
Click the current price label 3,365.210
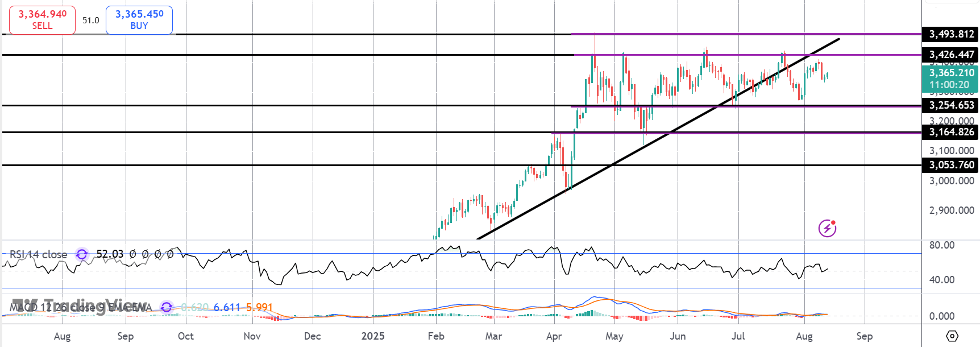tap(952, 72)
